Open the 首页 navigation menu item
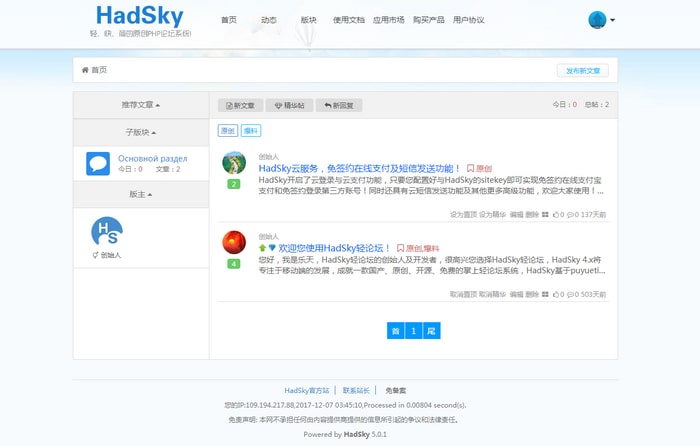Image resolution: width=700 pixels, height=446 pixels. click(x=229, y=20)
